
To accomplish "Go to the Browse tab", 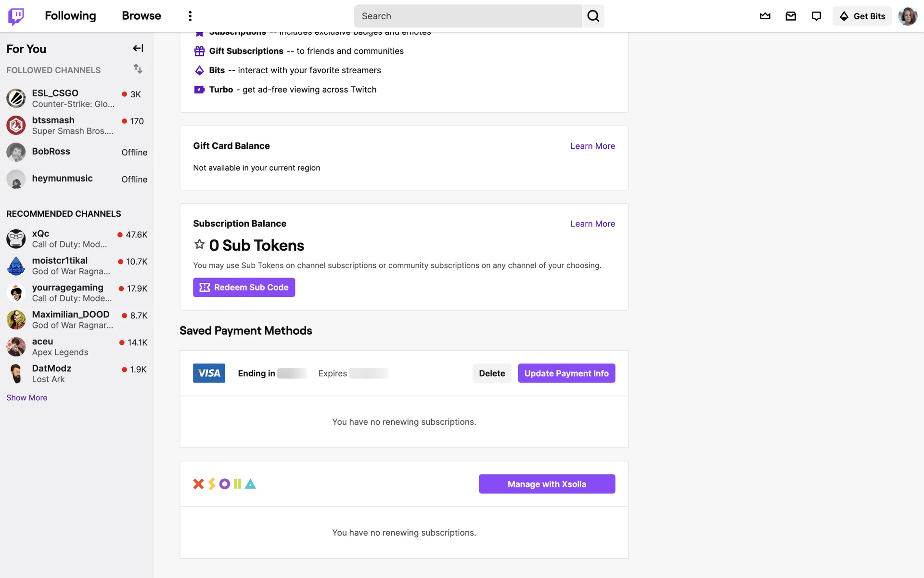I will [x=141, y=16].
